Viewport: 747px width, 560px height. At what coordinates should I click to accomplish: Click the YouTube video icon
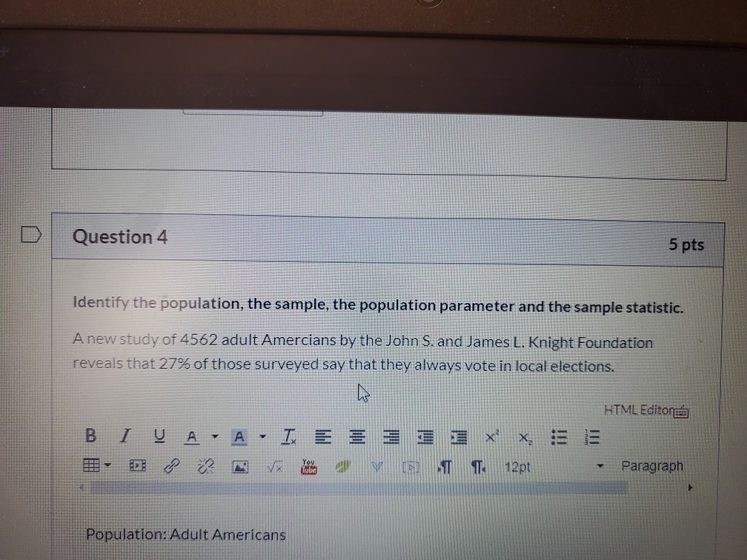[308, 467]
